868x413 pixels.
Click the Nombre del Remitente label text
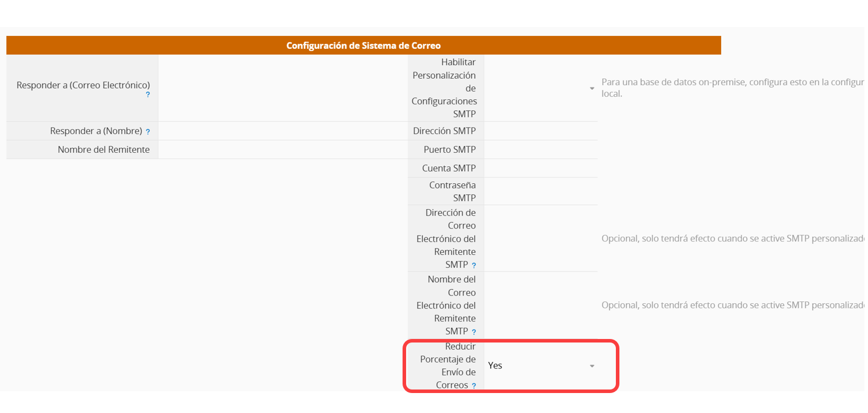coord(103,150)
